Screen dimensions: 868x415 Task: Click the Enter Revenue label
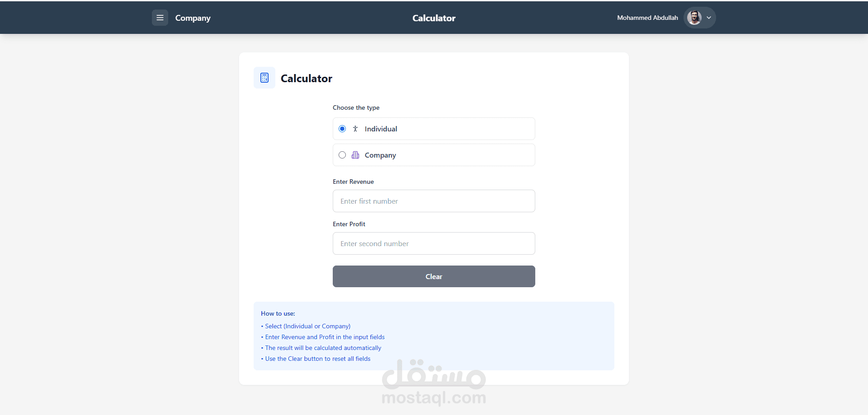pyautogui.click(x=353, y=182)
